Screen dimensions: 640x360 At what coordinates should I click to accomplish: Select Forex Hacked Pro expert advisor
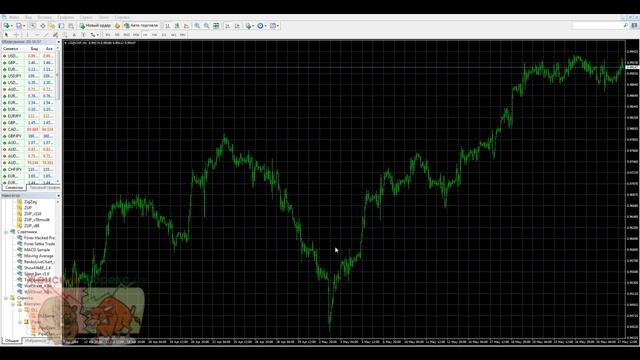39,238
